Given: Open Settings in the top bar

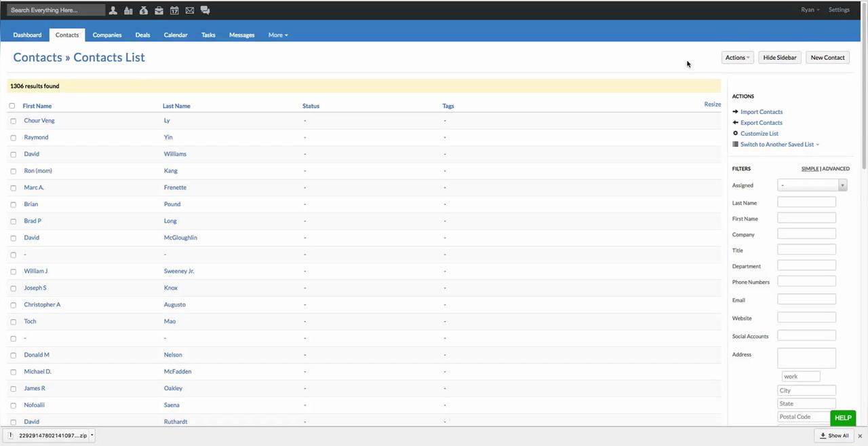Looking at the screenshot, I should (839, 10).
